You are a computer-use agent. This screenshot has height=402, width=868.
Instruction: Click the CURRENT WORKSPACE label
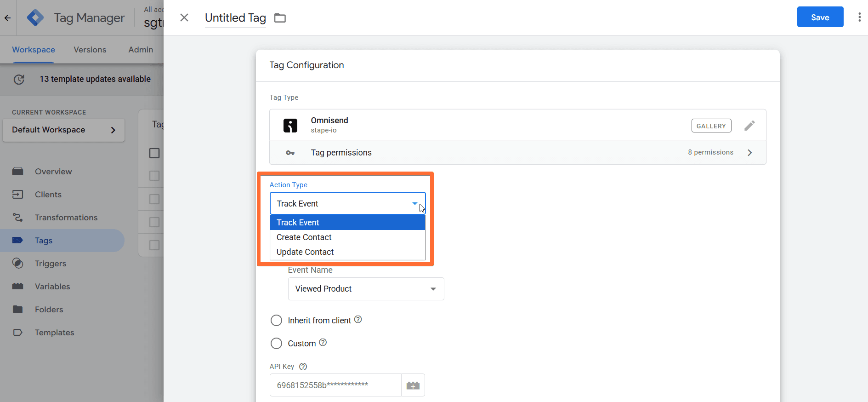pos(49,112)
